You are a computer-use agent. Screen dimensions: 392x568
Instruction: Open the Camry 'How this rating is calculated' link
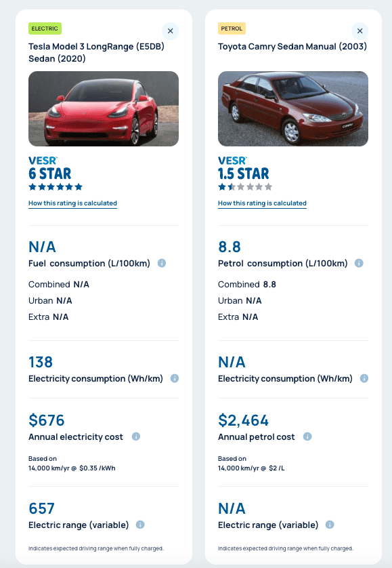(262, 203)
